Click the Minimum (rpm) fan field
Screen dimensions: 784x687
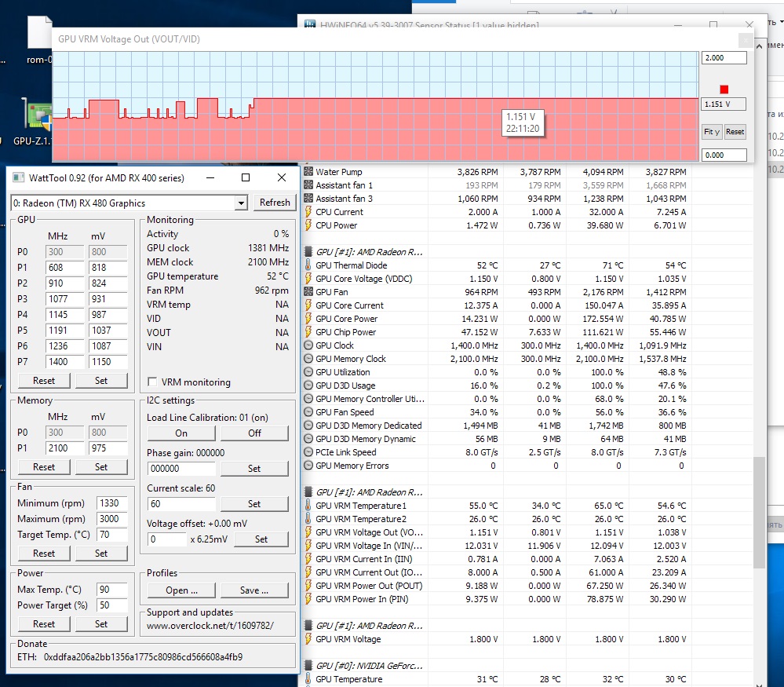[112, 503]
